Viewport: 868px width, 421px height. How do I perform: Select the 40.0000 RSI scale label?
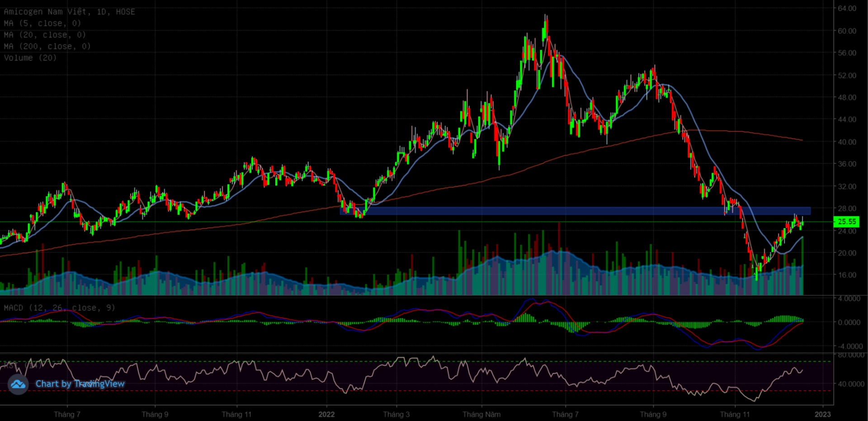(x=851, y=384)
